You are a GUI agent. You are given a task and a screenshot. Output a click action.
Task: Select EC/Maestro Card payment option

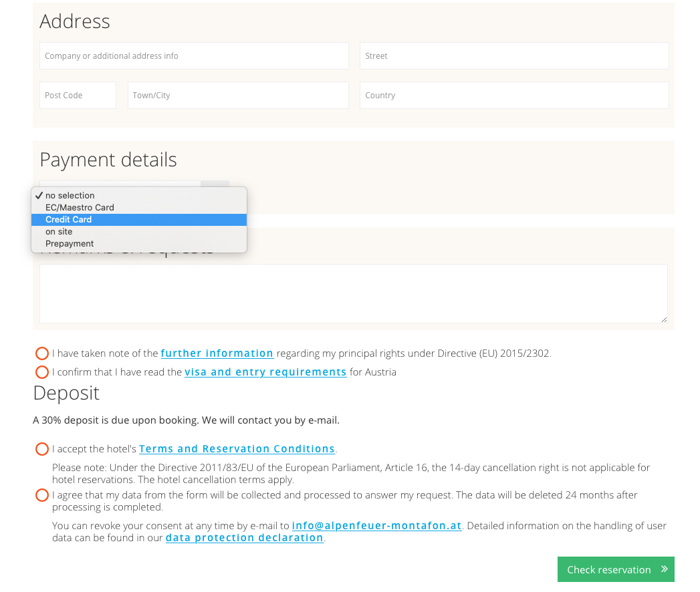(x=80, y=208)
